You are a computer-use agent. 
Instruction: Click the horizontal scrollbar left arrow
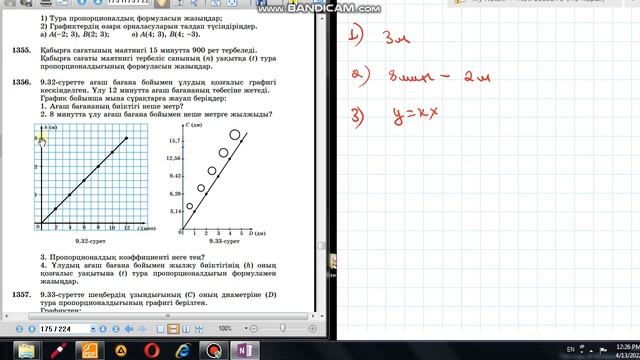[6, 316]
